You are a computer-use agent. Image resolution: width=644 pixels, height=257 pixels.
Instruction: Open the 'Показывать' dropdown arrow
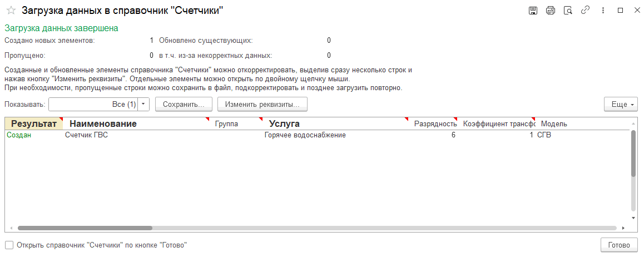click(x=143, y=104)
